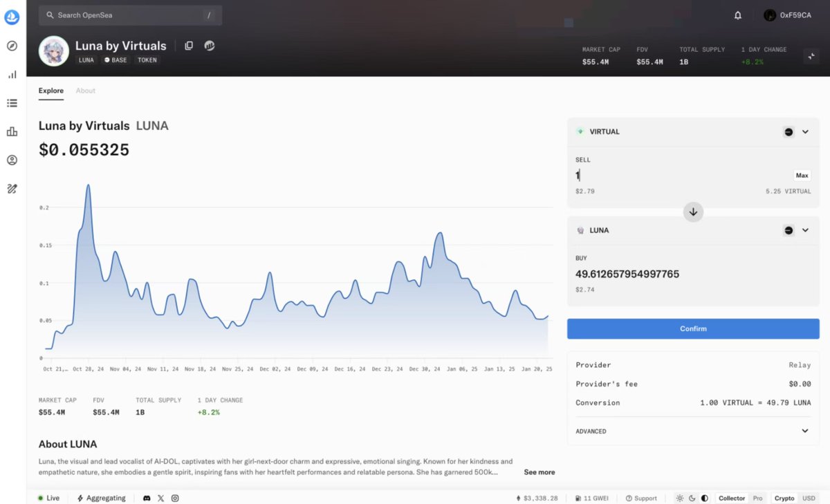This screenshot has width=830, height=504.
Task: Switch to the About tab
Action: coord(86,91)
